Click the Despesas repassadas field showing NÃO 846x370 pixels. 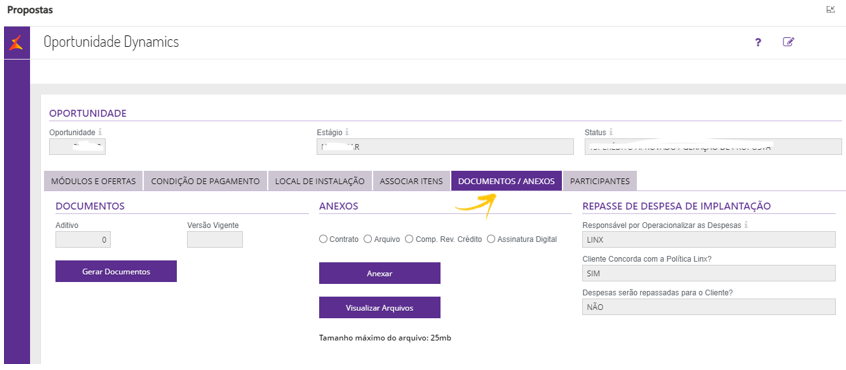709,307
